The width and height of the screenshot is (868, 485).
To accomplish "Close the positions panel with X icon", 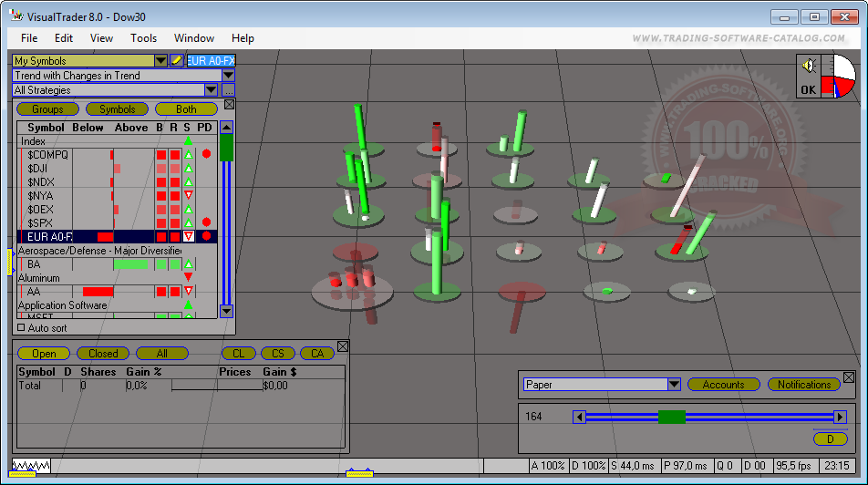I will pyautogui.click(x=343, y=346).
